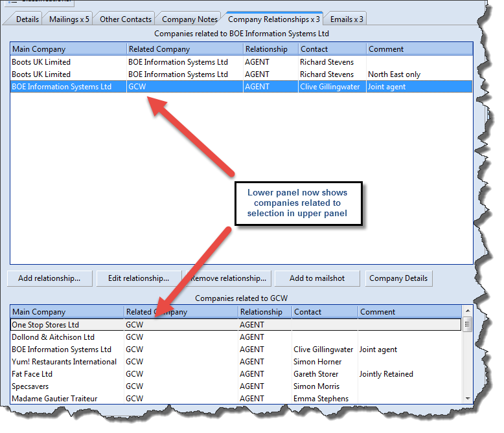This screenshot has height=433, width=504.
Task: Sort upper panel by Comment header
Action: 420,49
